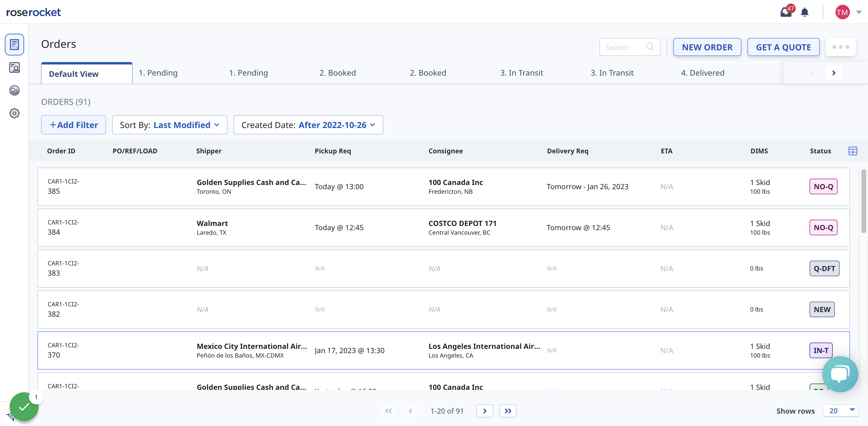Open the inbox icon with 47 badge
Screen dimensions: 868x426
tap(786, 12)
